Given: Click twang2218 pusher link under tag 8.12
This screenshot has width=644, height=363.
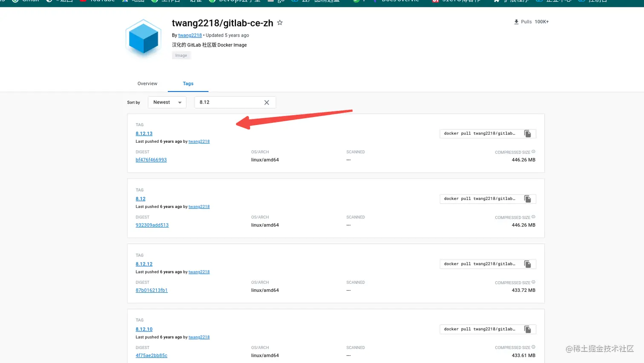Looking at the screenshot, I should 199,207.
